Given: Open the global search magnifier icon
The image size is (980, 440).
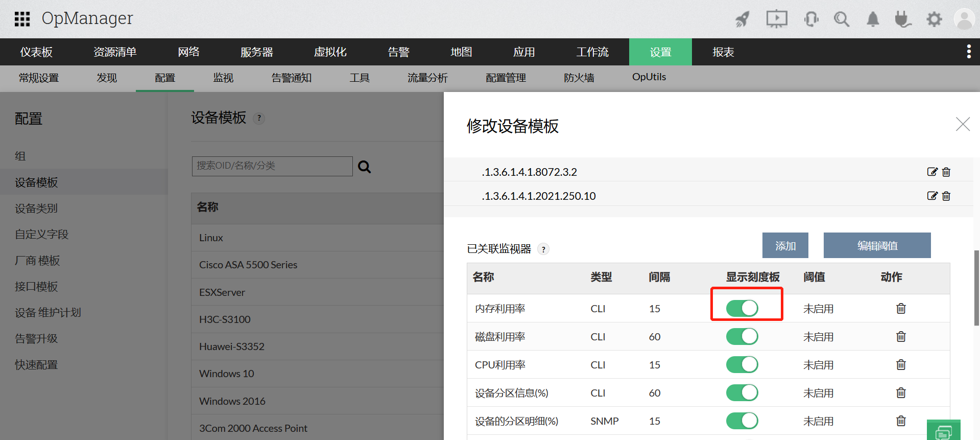Looking at the screenshot, I should (x=841, y=19).
